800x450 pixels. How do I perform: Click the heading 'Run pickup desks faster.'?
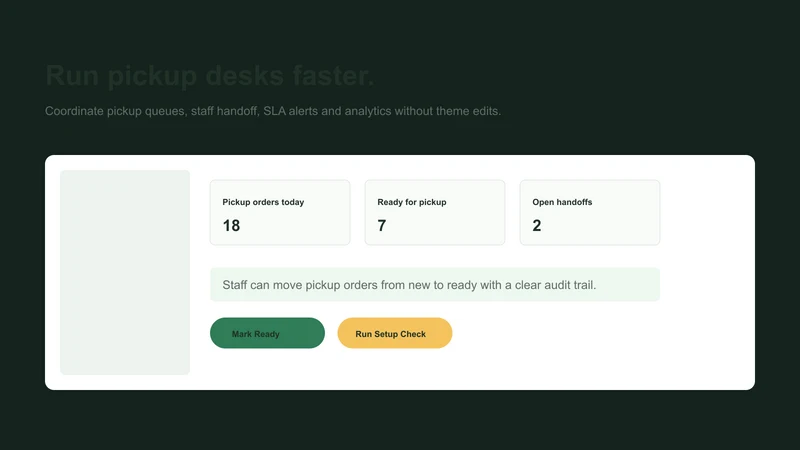[x=210, y=76]
